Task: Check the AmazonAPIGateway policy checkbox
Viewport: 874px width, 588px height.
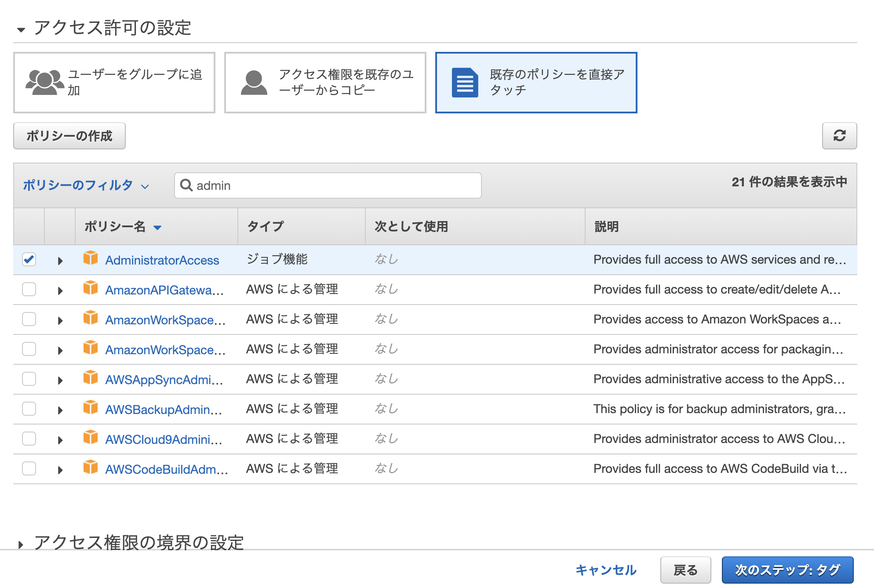Action: click(29, 289)
